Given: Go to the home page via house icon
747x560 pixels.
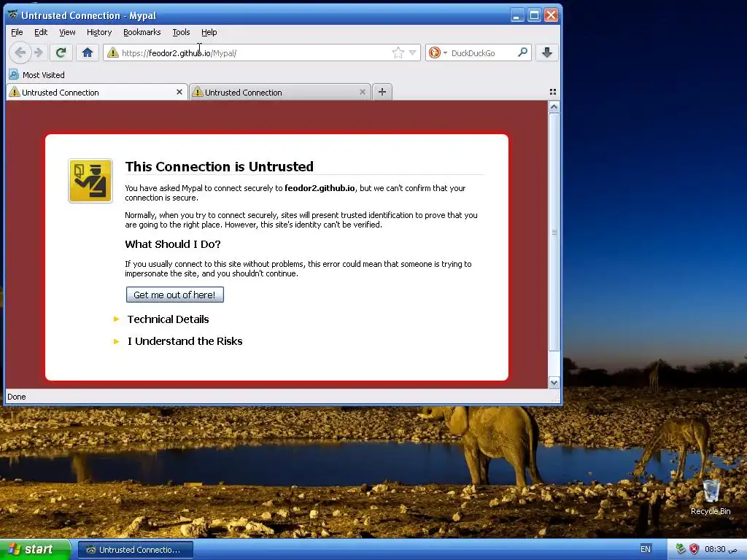Looking at the screenshot, I should point(88,52).
